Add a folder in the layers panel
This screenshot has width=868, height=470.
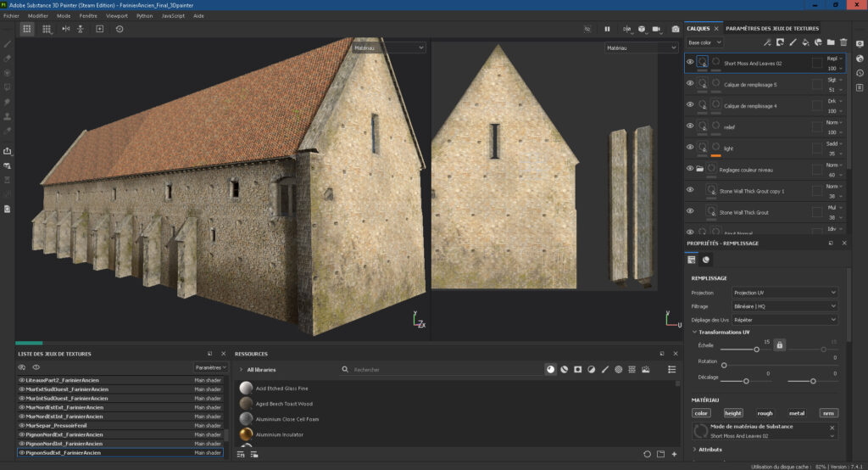coord(831,42)
